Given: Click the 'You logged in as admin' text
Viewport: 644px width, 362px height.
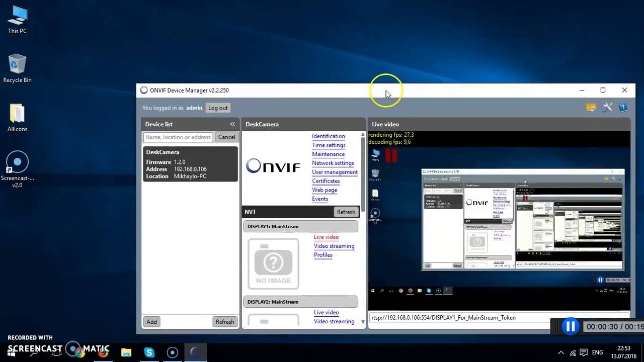Looking at the screenshot, I should click(x=172, y=108).
